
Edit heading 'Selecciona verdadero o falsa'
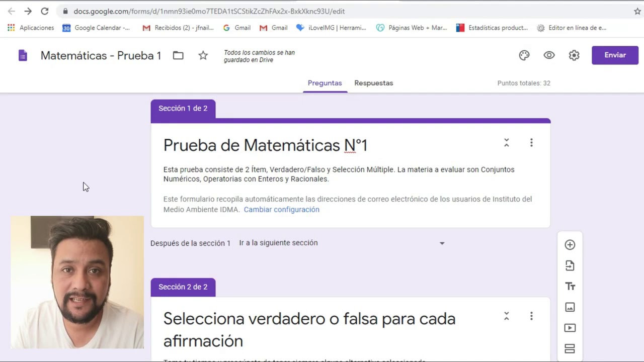click(309, 330)
